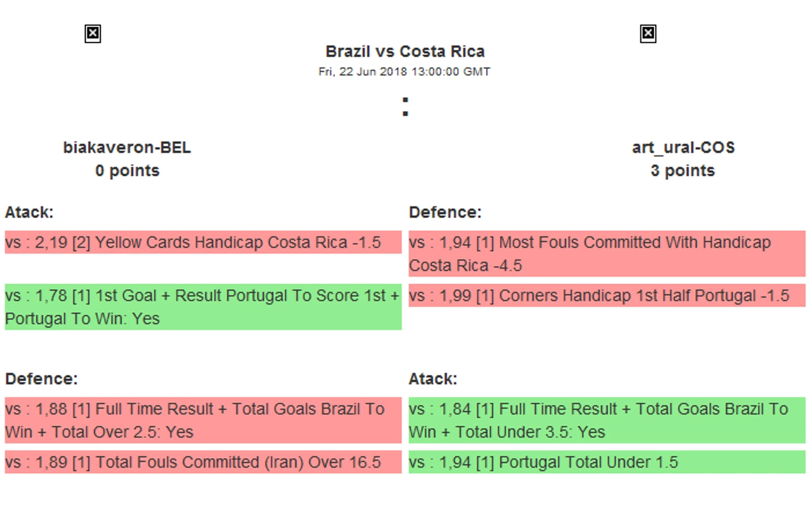
Task: Select Most Fouls Committed With Handicap bet
Action: pyautogui.click(x=606, y=254)
